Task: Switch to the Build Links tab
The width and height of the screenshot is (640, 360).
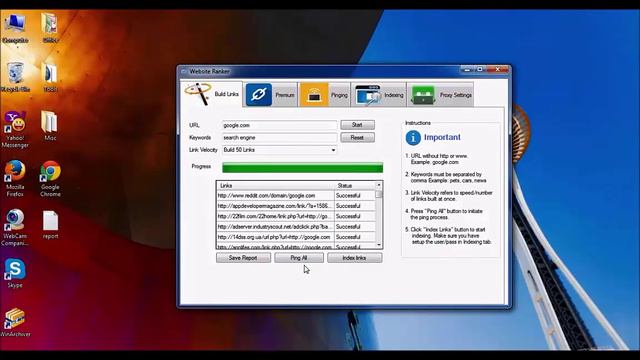Action: click(x=212, y=94)
